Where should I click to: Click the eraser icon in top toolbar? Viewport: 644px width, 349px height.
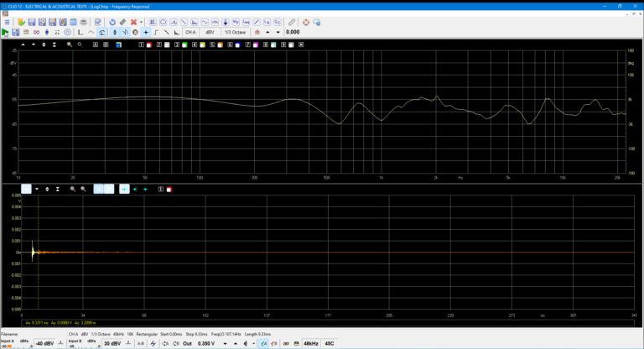tap(122, 22)
